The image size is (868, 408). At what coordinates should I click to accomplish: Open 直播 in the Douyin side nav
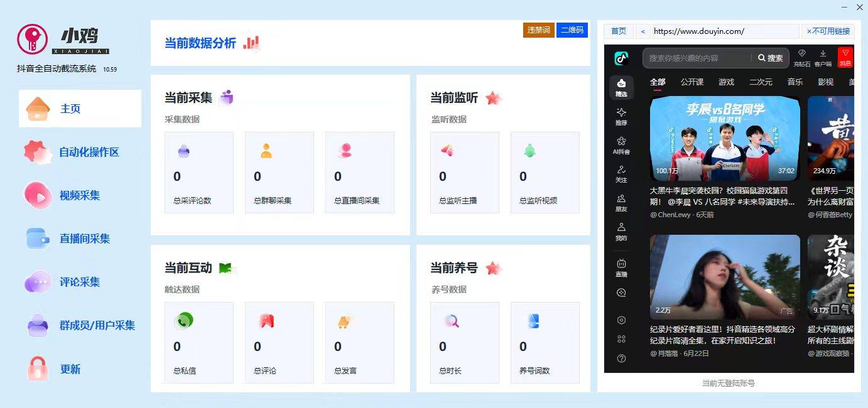point(621,268)
